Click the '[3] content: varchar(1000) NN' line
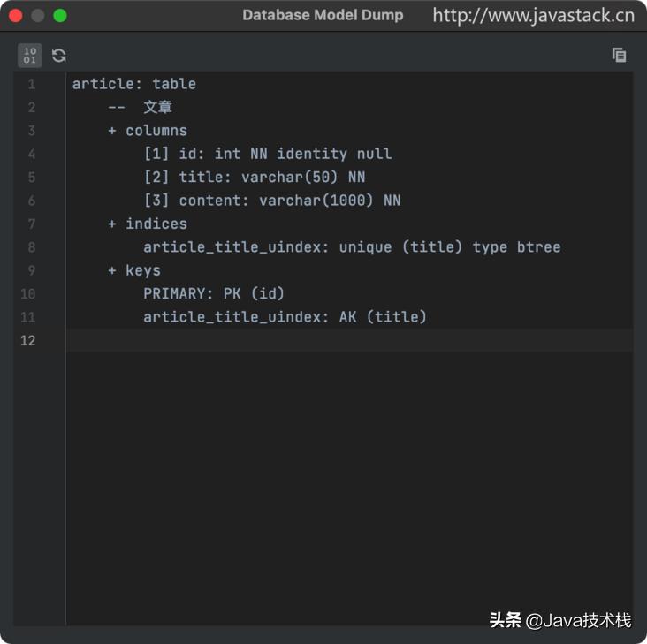This screenshot has width=647, height=644. (x=272, y=201)
